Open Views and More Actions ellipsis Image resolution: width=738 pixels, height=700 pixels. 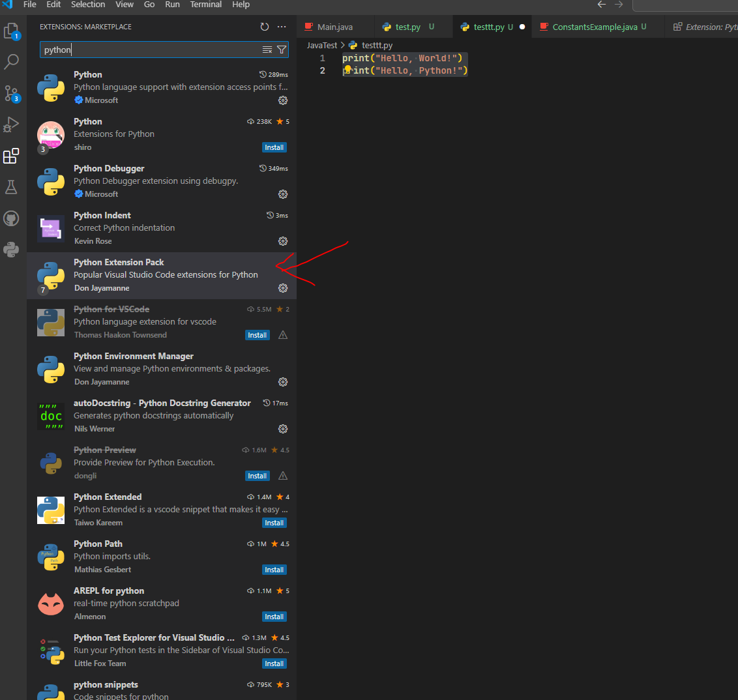click(x=282, y=27)
